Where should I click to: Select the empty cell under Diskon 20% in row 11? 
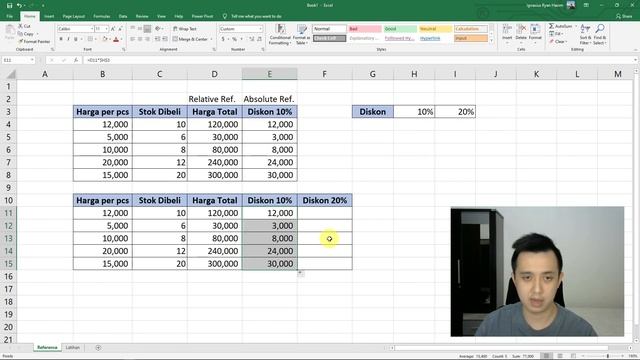pos(324,213)
